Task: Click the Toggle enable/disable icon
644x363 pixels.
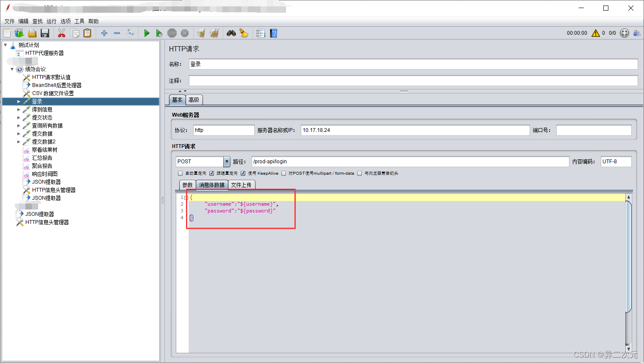Action: pos(130,33)
